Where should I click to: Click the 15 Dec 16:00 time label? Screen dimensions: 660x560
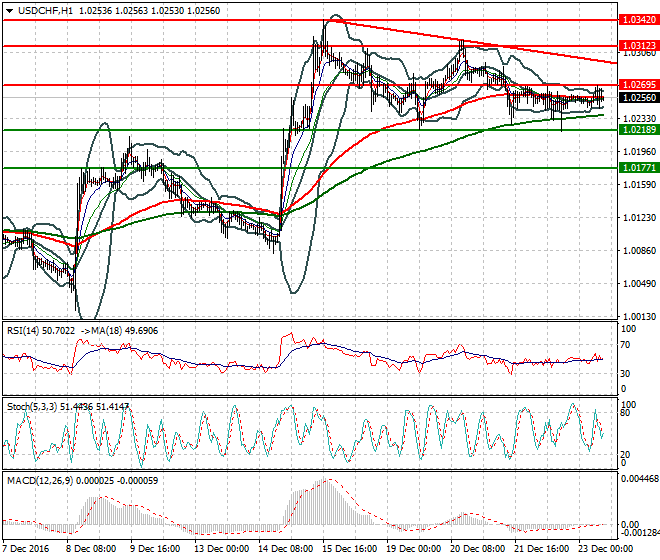[x=349, y=549]
